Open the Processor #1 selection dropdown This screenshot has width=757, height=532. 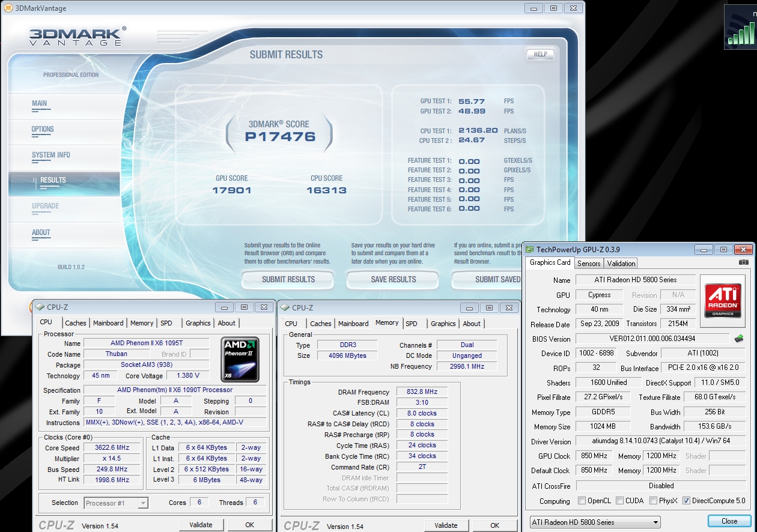(116, 503)
